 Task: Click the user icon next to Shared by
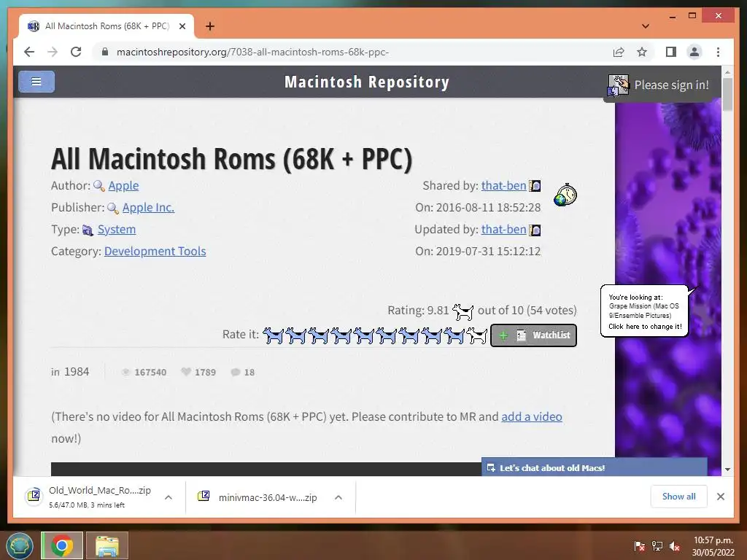535,186
